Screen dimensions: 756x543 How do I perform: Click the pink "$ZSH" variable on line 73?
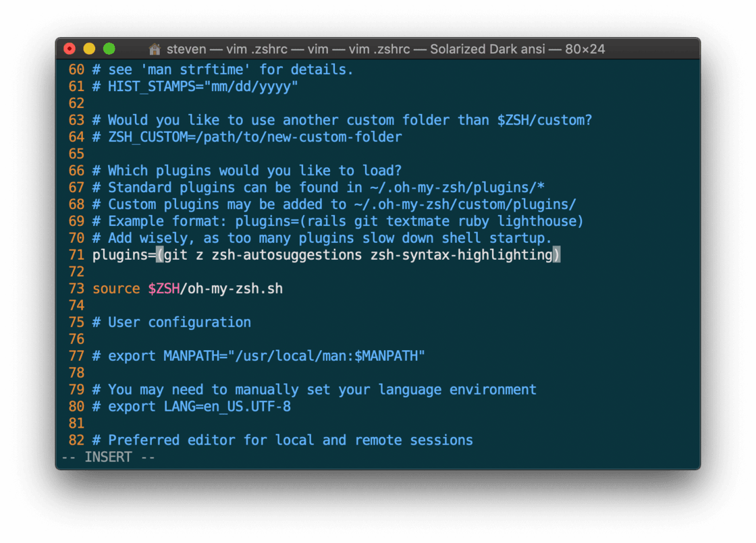164,289
